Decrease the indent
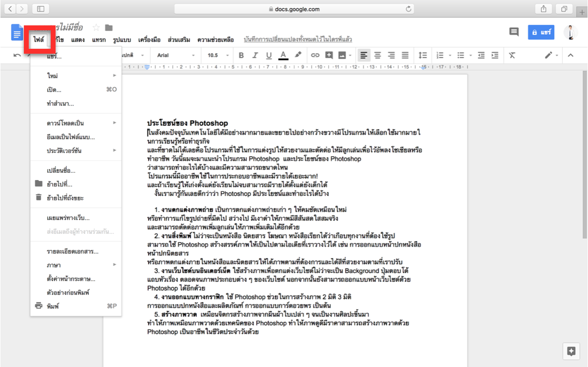Viewport: 588px width, 367px height. tap(481, 55)
